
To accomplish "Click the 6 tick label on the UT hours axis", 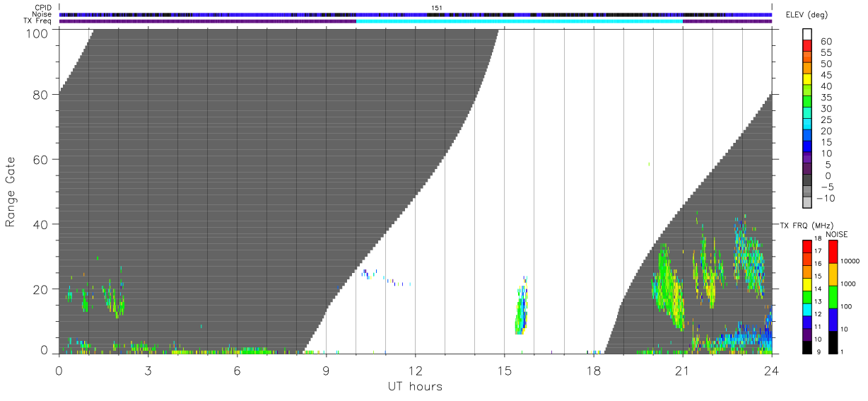I will (237, 370).
